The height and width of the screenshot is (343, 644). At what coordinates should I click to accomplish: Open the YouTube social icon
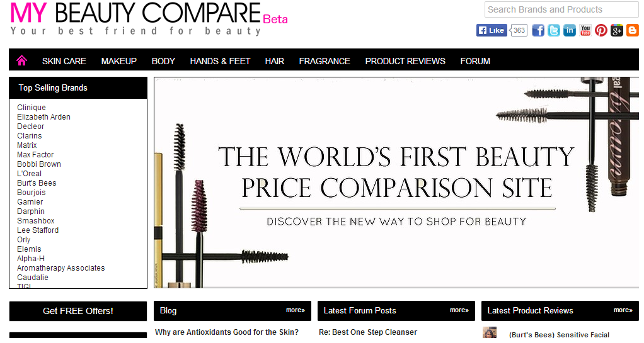point(585,30)
